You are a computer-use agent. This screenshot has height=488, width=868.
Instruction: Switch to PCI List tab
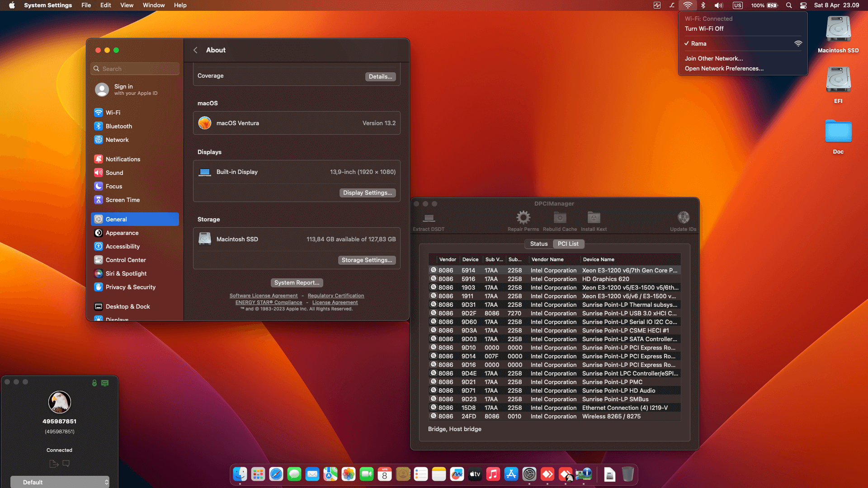click(x=568, y=244)
